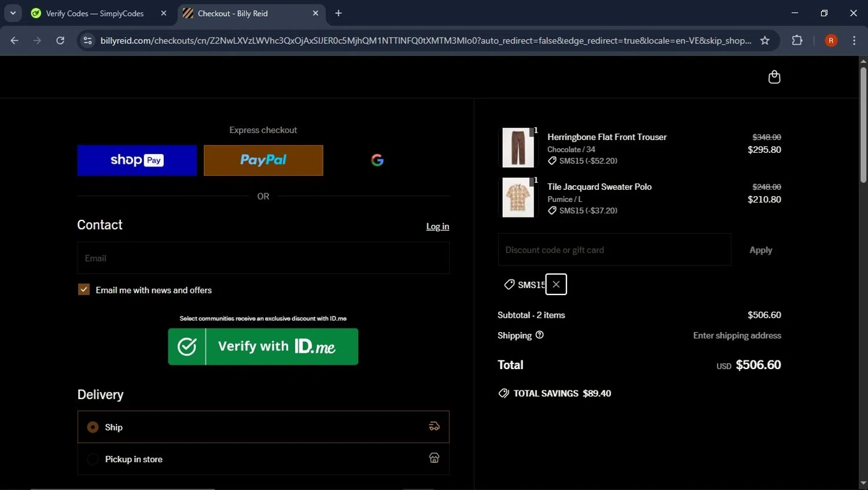Select Pickup in store radio button
The image size is (868, 490).
coord(93,459)
